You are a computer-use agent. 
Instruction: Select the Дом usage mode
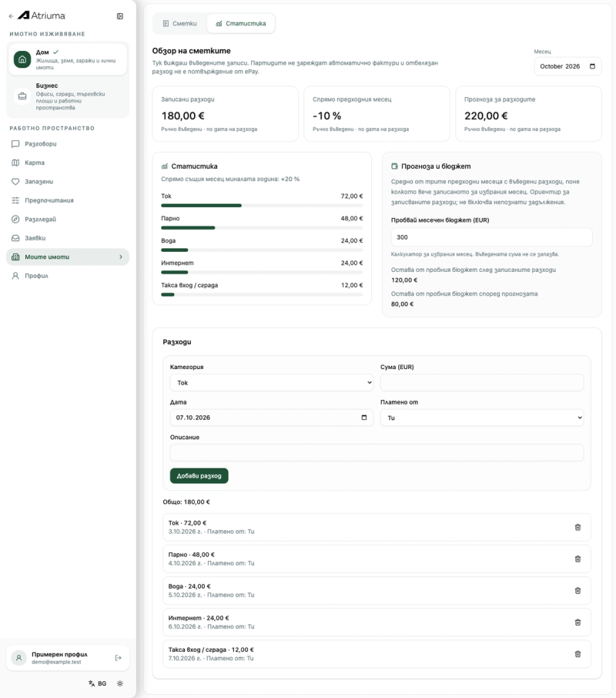coord(68,59)
